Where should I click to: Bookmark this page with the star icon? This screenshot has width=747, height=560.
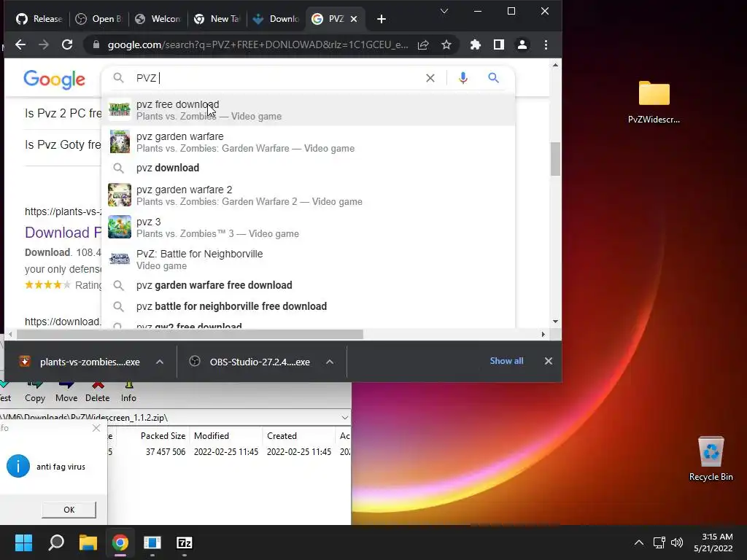coord(446,44)
